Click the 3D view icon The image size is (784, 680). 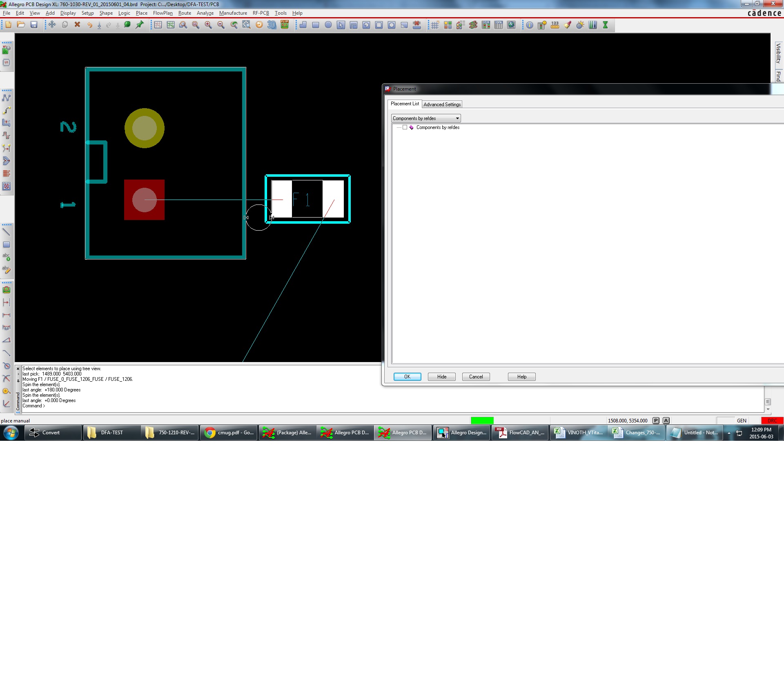(272, 25)
